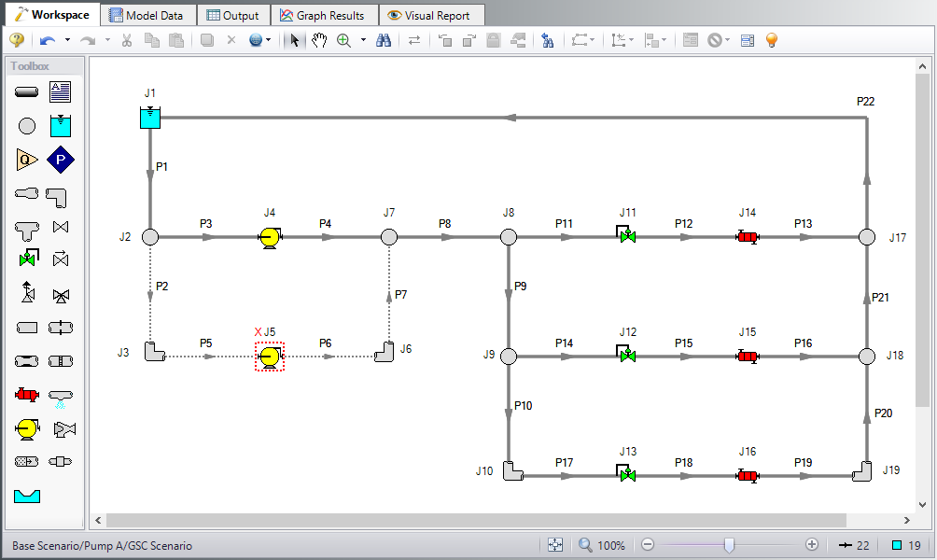Viewport: 937px width, 560px height.
Task: Select the Pump junction tool in Toolbox
Action: click(27, 428)
